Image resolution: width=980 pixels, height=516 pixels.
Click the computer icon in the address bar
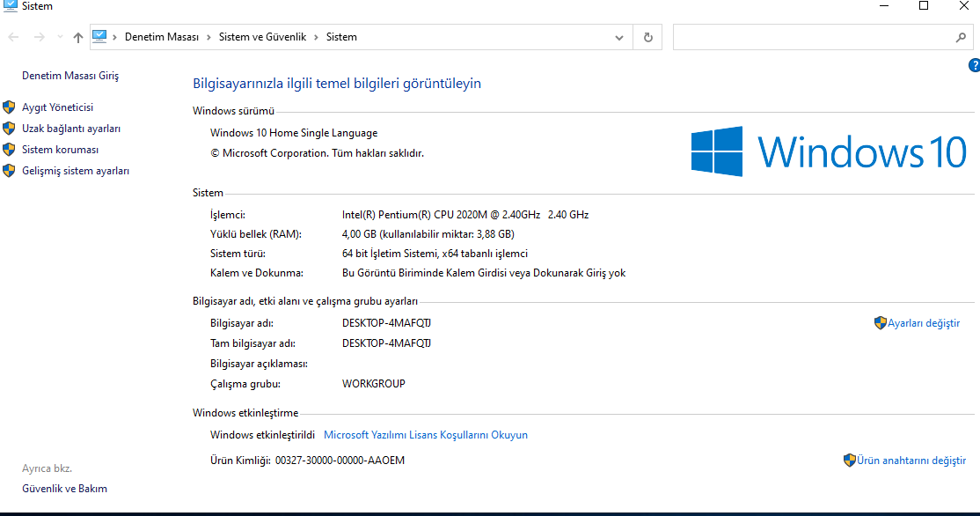coord(99,36)
